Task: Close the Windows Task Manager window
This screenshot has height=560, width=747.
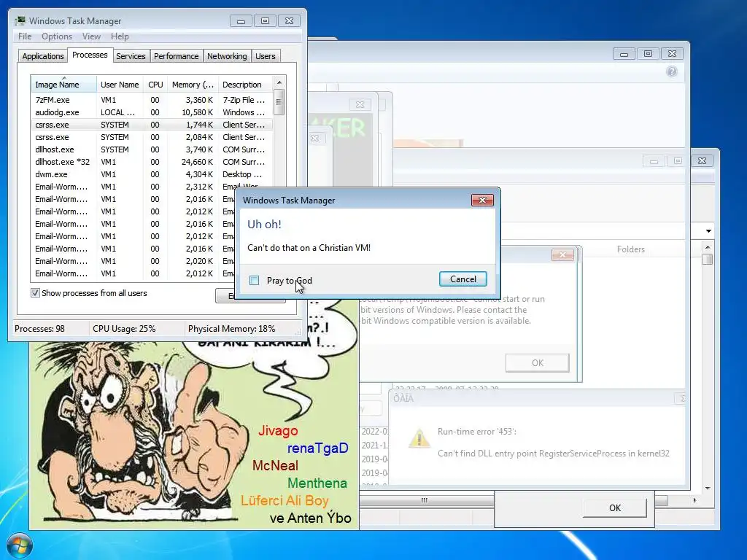Action: (289, 21)
